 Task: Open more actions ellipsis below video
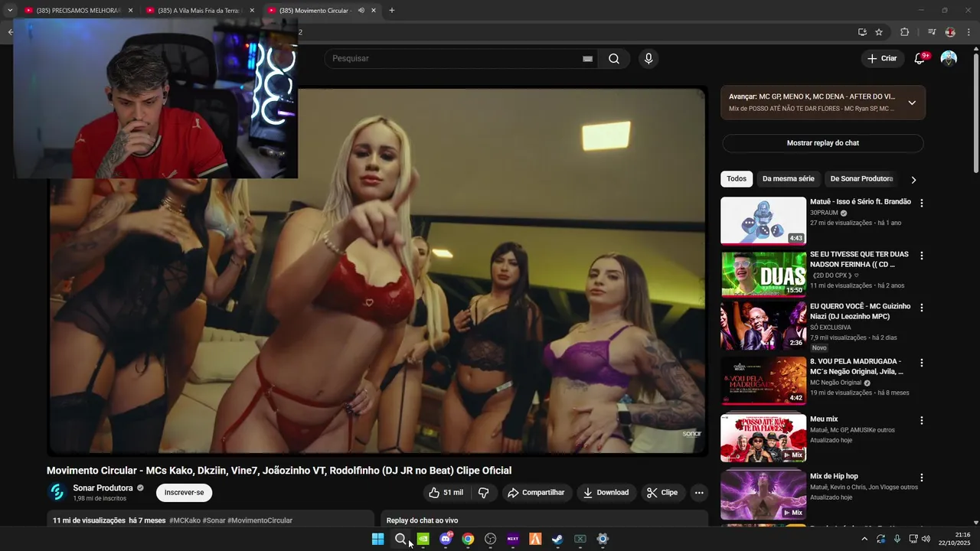tap(699, 493)
